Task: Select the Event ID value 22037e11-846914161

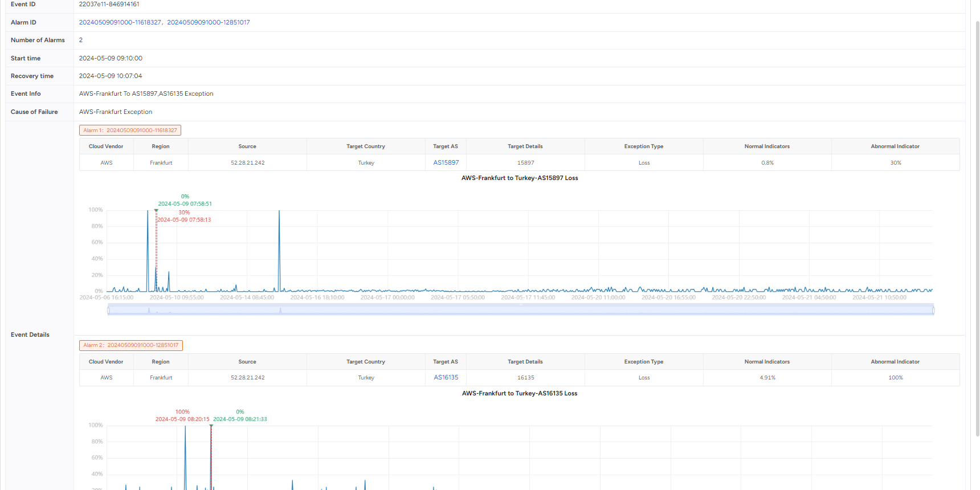Action: click(109, 4)
